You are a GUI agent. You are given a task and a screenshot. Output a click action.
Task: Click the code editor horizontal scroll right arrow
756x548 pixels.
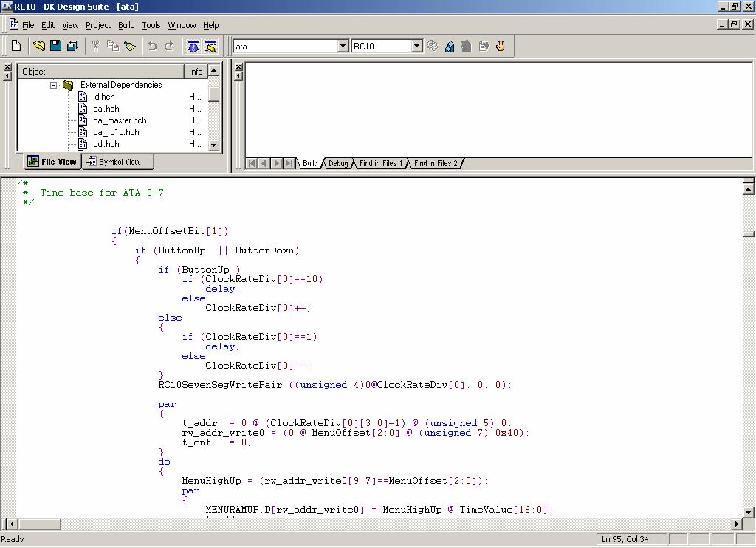[x=736, y=524]
